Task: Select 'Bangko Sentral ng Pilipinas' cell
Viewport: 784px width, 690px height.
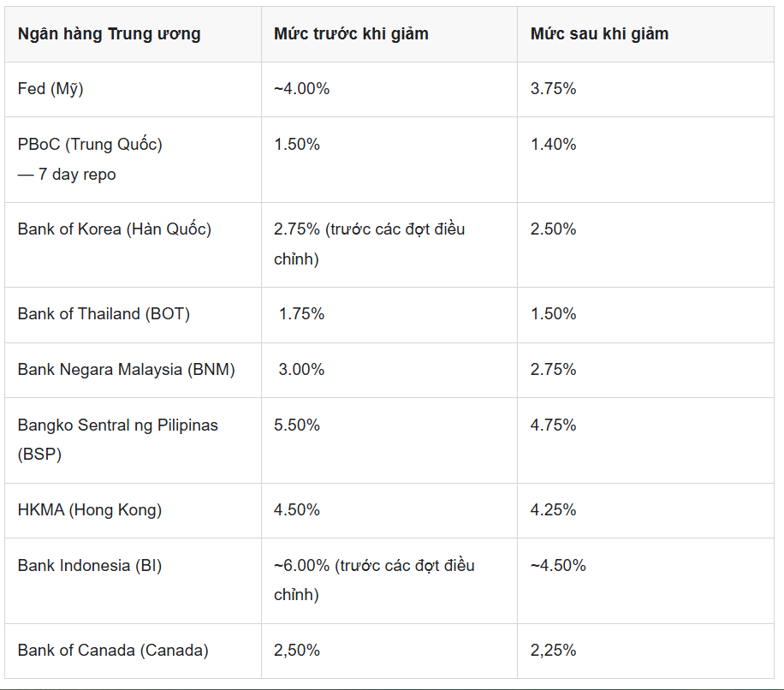Action: 117,425
